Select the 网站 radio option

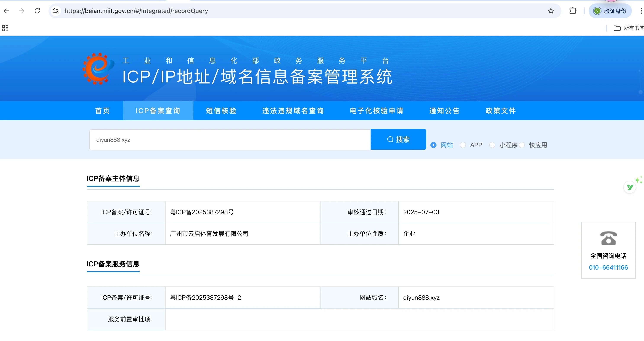pos(433,145)
